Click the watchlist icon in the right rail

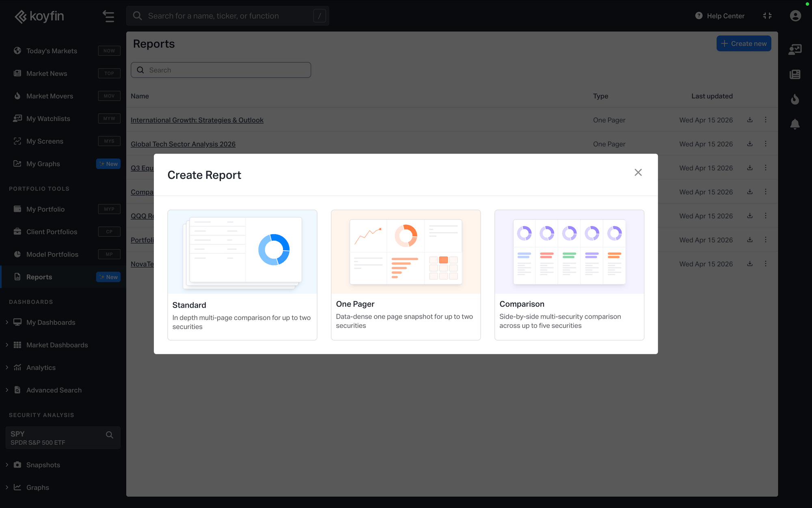click(795, 50)
